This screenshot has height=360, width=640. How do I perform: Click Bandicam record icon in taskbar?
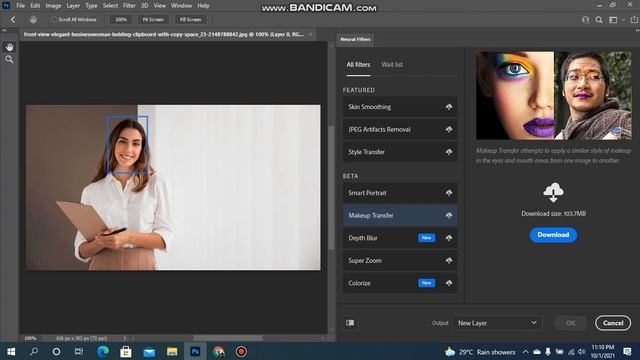pyautogui.click(x=241, y=351)
